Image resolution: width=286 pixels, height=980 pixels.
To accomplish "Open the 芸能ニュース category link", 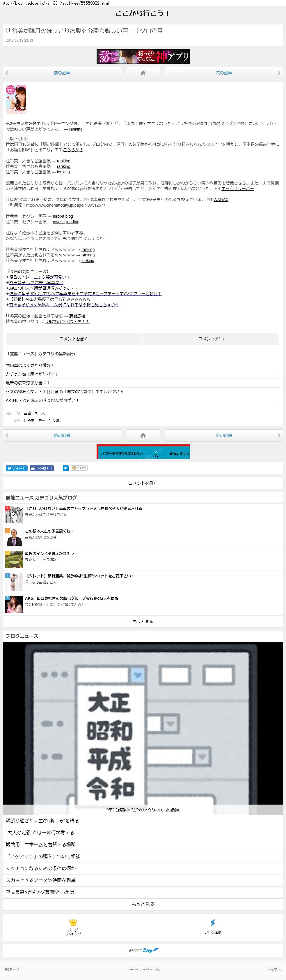I will point(34,413).
